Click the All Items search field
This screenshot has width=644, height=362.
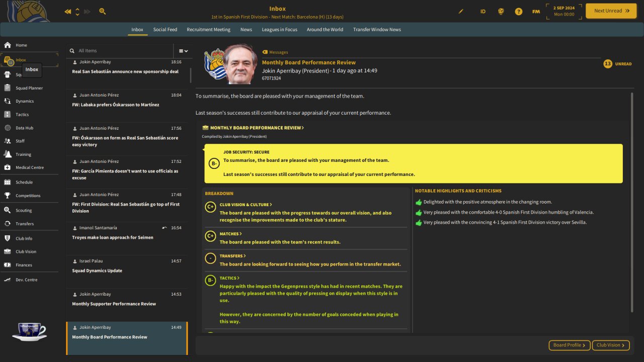point(121,51)
